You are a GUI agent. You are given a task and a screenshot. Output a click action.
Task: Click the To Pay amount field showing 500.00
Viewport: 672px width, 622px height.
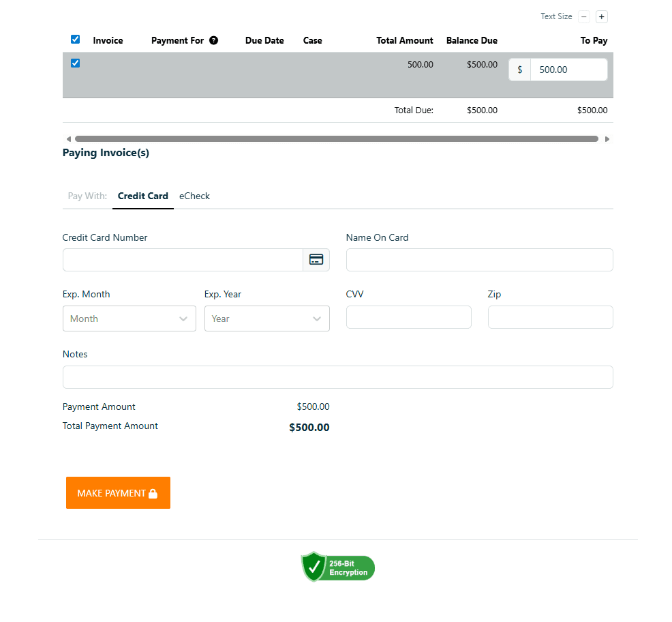[568, 69]
